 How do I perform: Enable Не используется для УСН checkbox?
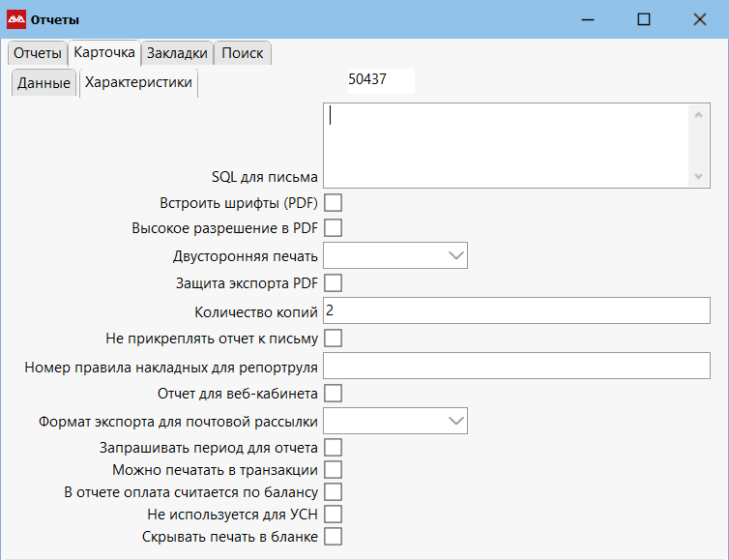pos(333,514)
